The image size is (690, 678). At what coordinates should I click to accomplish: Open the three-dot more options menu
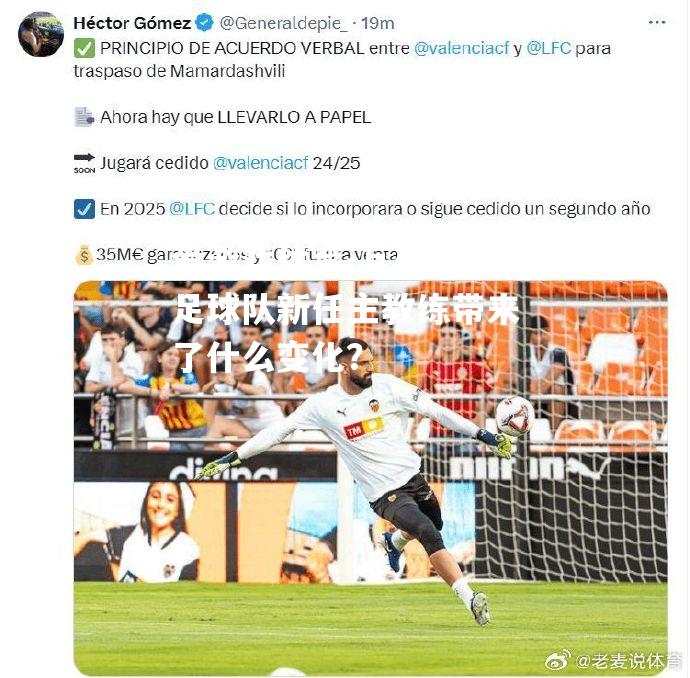[657, 22]
